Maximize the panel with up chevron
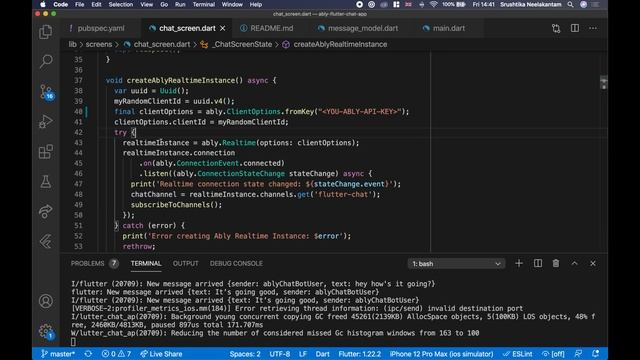The image size is (640, 360). [x=574, y=264]
